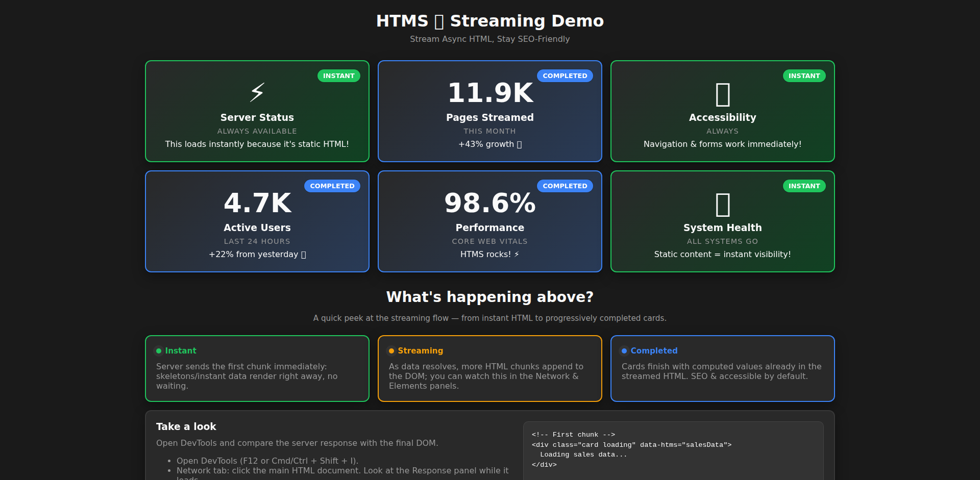Image resolution: width=980 pixels, height=480 pixels.
Task: Click the System Health card icon
Action: point(723,204)
